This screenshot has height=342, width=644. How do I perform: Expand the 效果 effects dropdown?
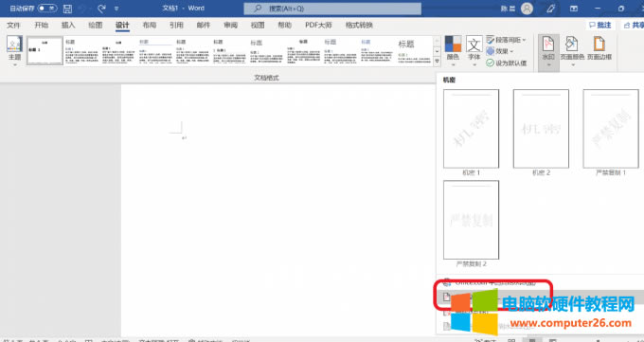coord(500,51)
